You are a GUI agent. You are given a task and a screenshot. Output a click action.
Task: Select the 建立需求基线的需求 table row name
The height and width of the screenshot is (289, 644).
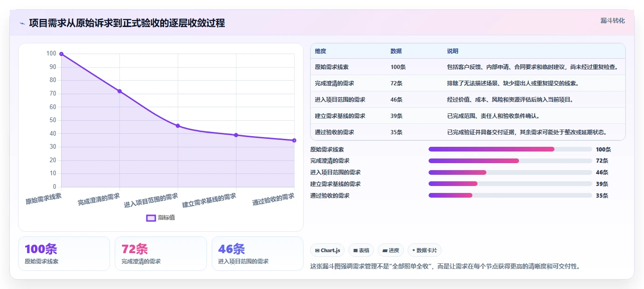340,116
